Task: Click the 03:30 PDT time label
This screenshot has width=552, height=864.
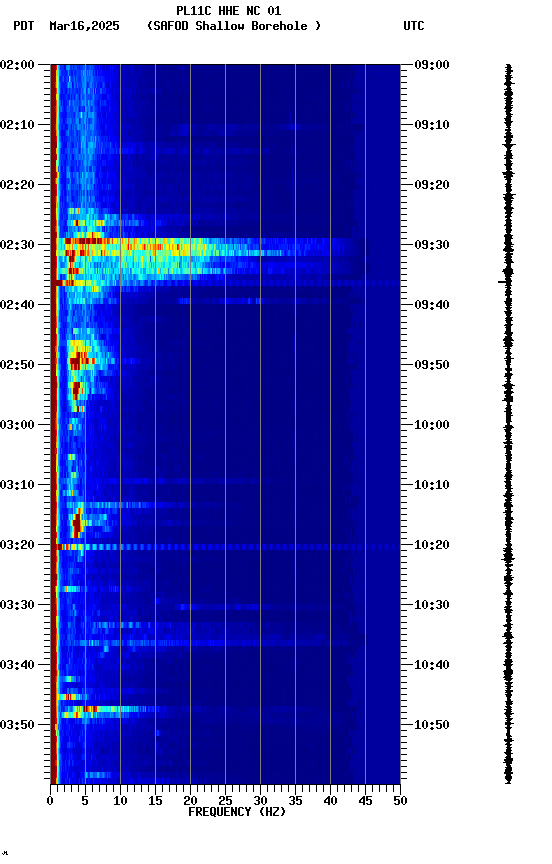Action: tap(17, 606)
